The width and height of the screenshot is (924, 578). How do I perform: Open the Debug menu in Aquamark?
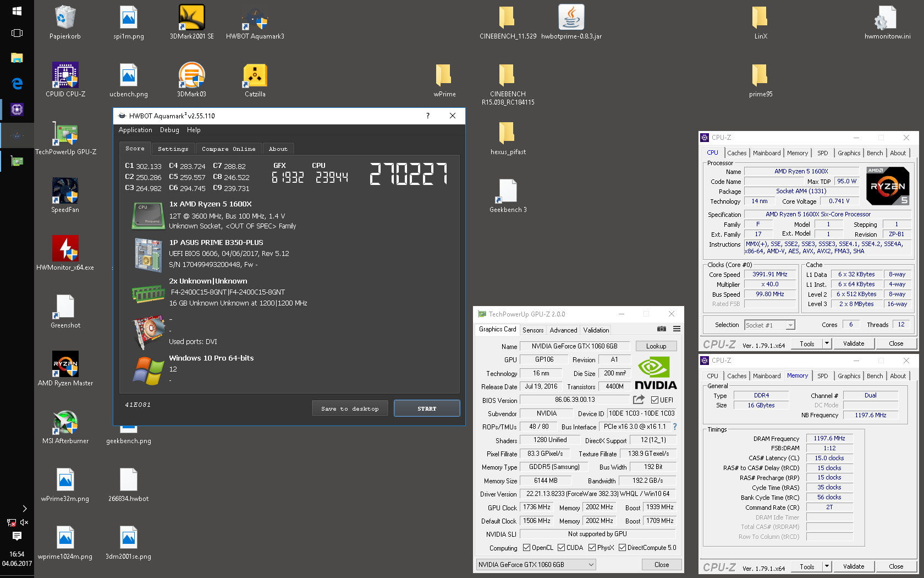(169, 130)
